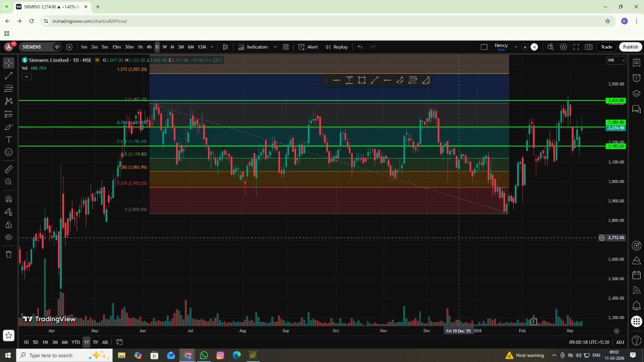The image size is (644, 362).
Task: Open the INR currency dropdown
Action: pos(616,60)
